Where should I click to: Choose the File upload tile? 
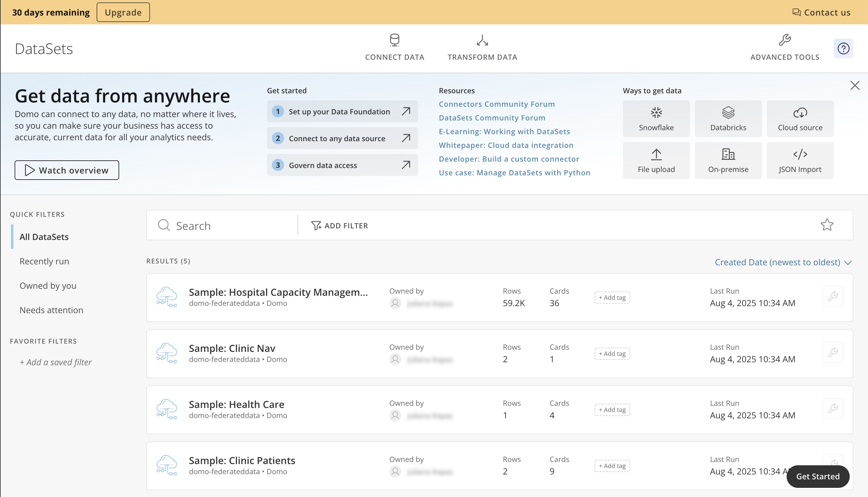[x=656, y=160]
